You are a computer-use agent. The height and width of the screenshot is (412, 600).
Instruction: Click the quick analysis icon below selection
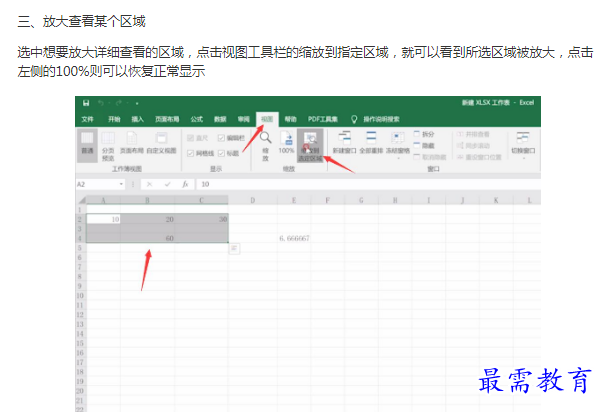[234, 249]
